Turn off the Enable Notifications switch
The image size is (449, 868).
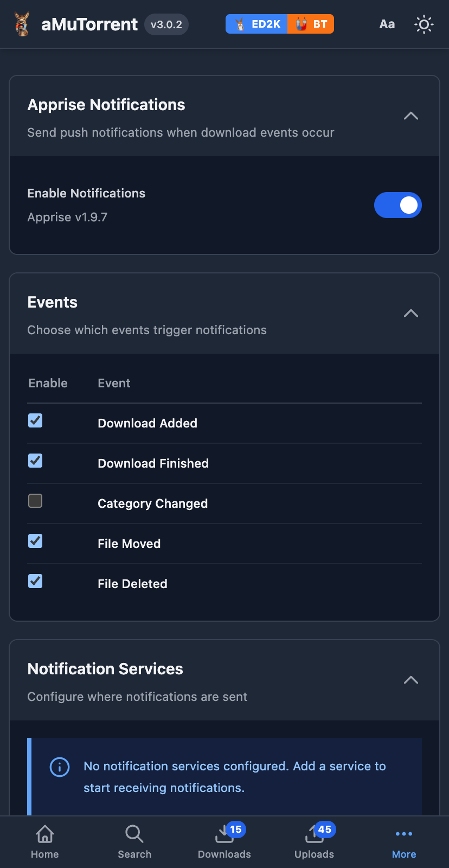coord(398,205)
